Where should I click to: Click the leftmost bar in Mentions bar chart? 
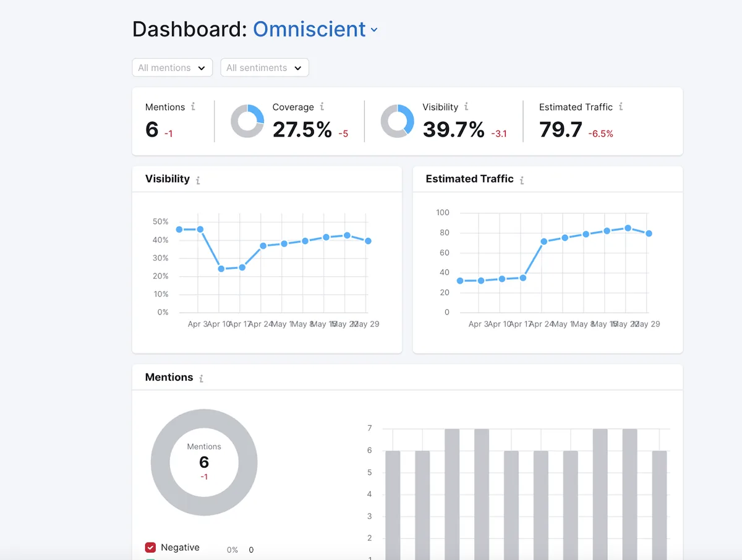coord(393,505)
